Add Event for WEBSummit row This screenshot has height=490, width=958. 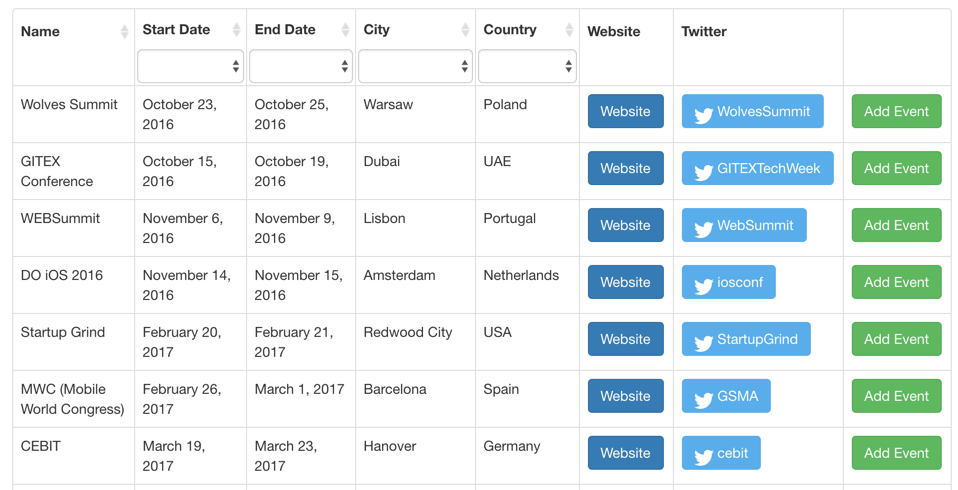(x=896, y=225)
